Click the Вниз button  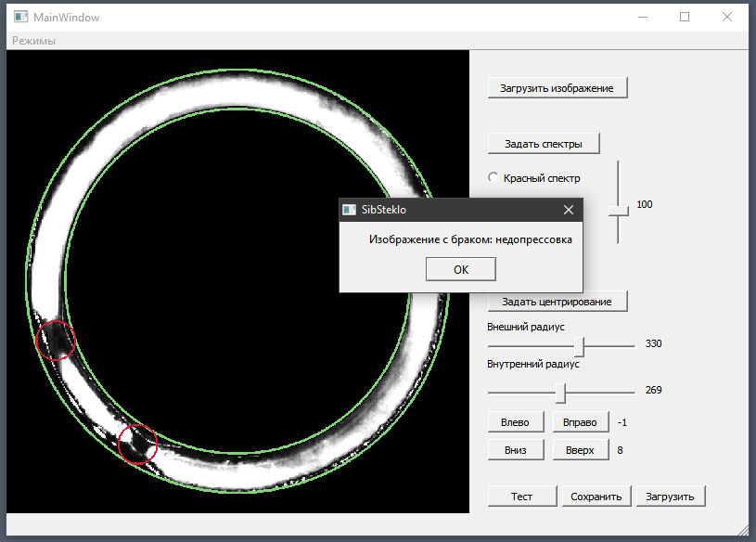516,450
